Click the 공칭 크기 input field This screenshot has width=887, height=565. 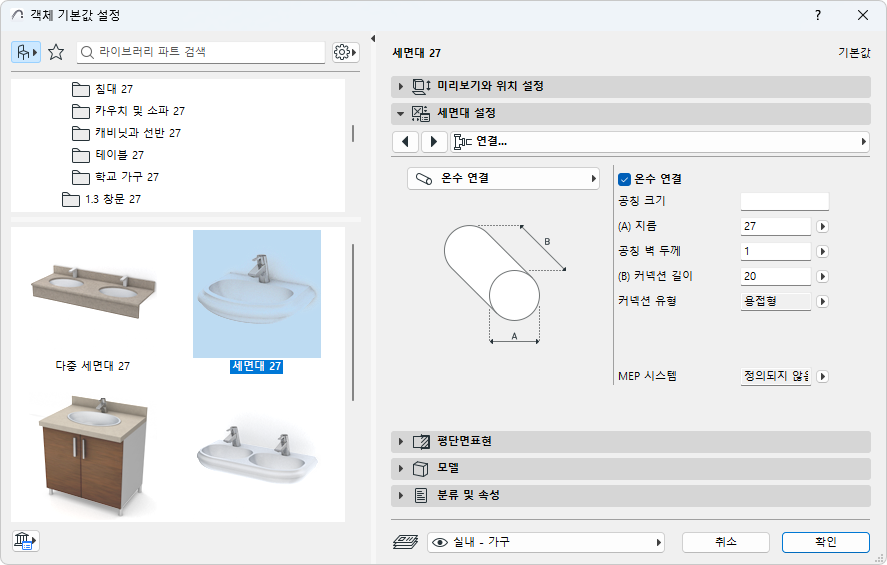click(785, 201)
